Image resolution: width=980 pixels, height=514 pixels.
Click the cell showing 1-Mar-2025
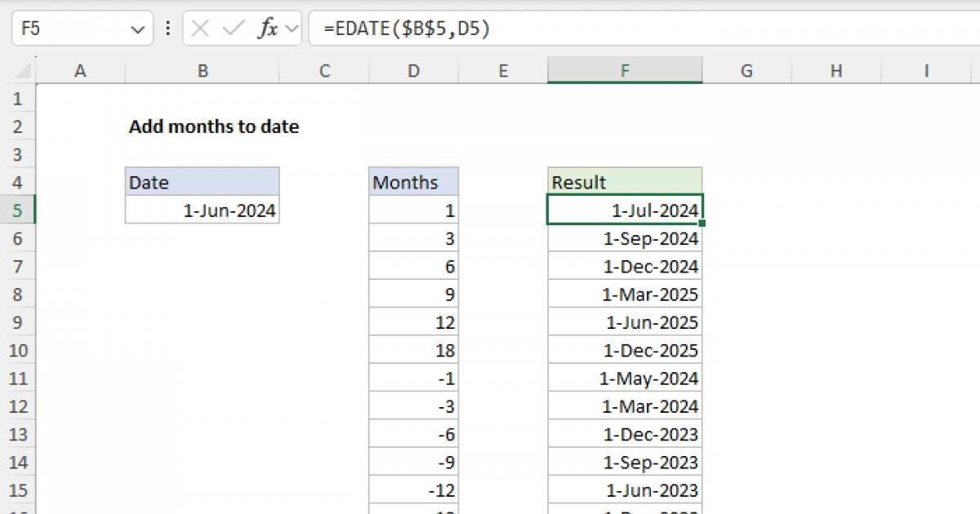[x=624, y=294]
